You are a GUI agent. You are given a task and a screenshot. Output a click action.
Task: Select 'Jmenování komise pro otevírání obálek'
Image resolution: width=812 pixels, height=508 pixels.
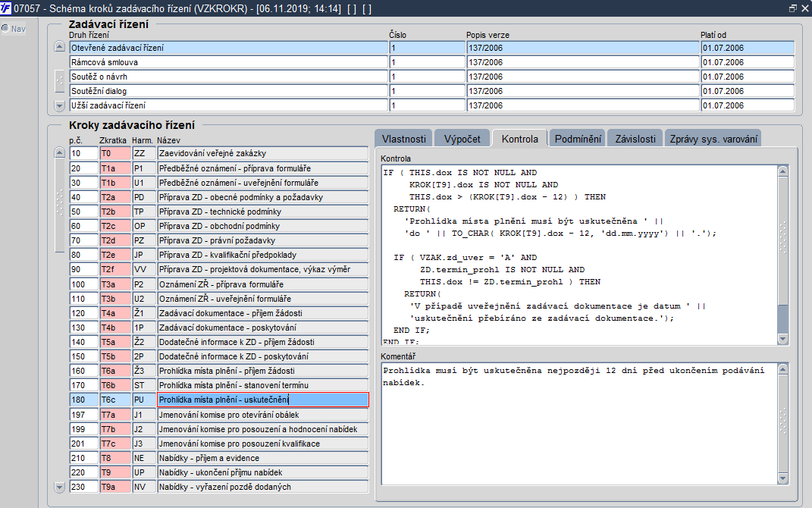point(263,415)
